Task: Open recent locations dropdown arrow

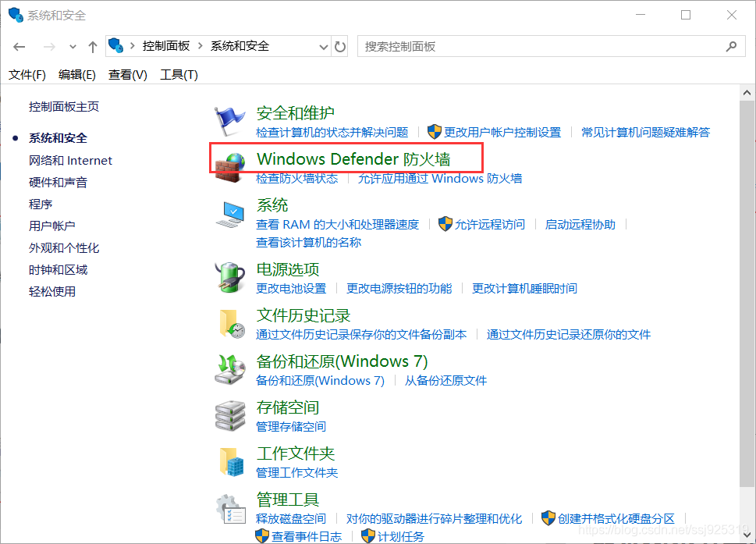Action: tap(73, 47)
